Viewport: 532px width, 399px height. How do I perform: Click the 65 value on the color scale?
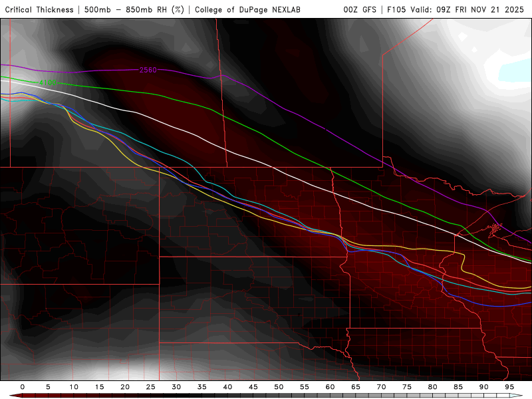click(x=356, y=387)
